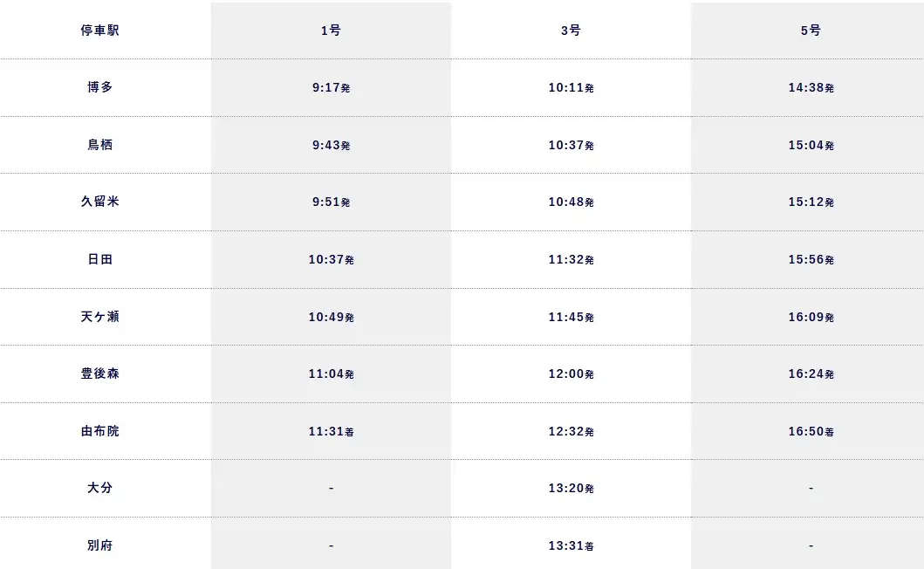Click the 13:20 Oita departure time
Viewport: 924px width, 569px height.
tap(571, 488)
